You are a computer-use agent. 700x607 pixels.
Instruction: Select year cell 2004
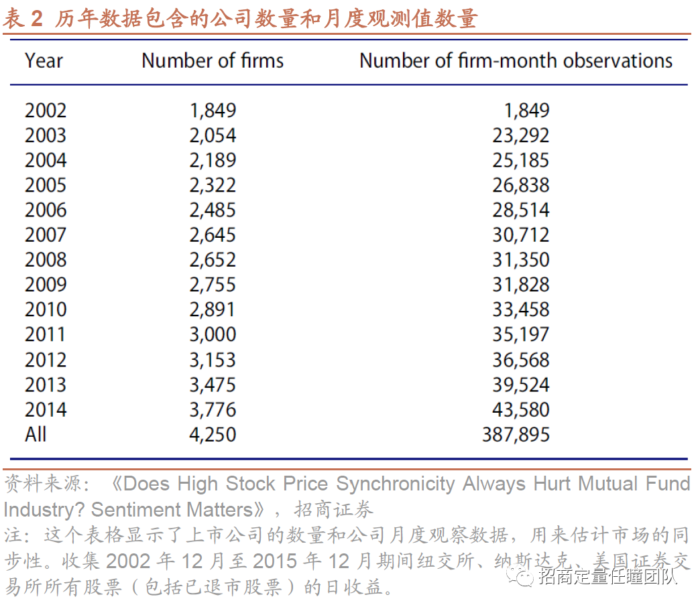[46, 161]
